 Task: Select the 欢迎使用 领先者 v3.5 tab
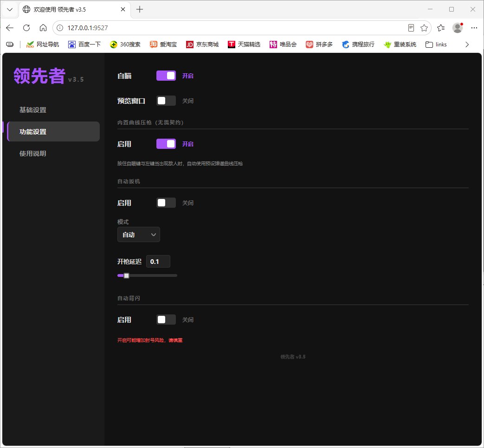[75, 9]
